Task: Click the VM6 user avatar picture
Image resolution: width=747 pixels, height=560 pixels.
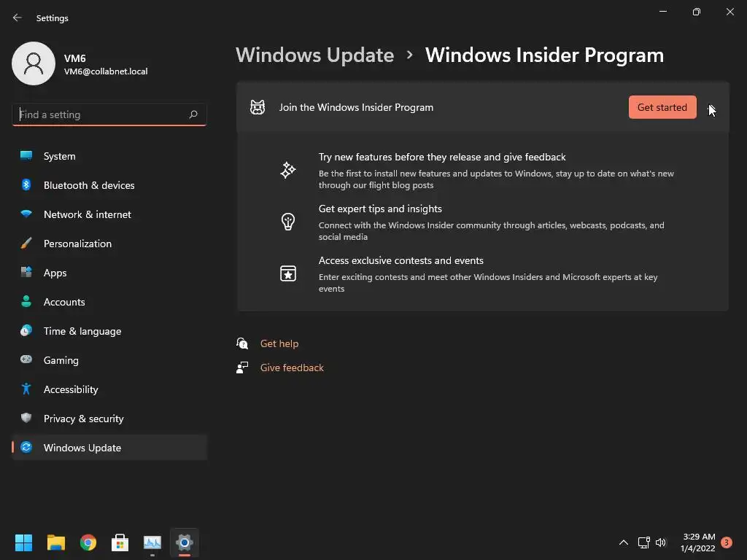Action: tap(34, 63)
